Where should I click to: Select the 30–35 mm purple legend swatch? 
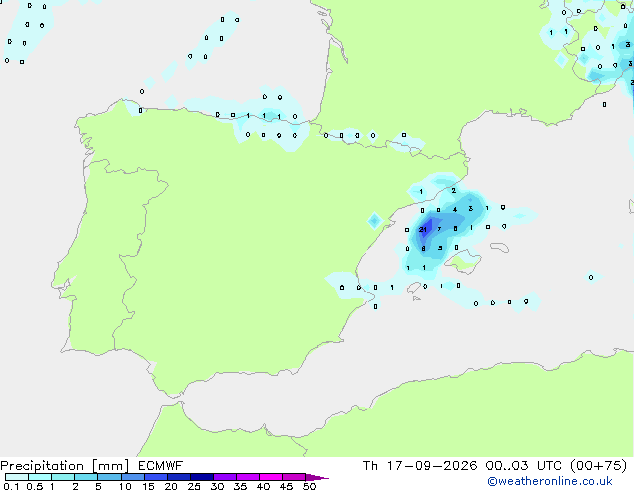click(x=225, y=477)
